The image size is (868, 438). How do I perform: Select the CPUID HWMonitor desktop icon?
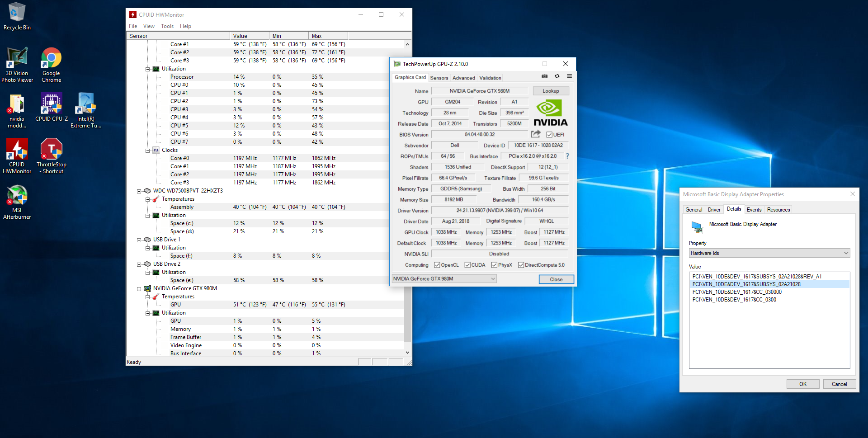pyautogui.click(x=17, y=156)
